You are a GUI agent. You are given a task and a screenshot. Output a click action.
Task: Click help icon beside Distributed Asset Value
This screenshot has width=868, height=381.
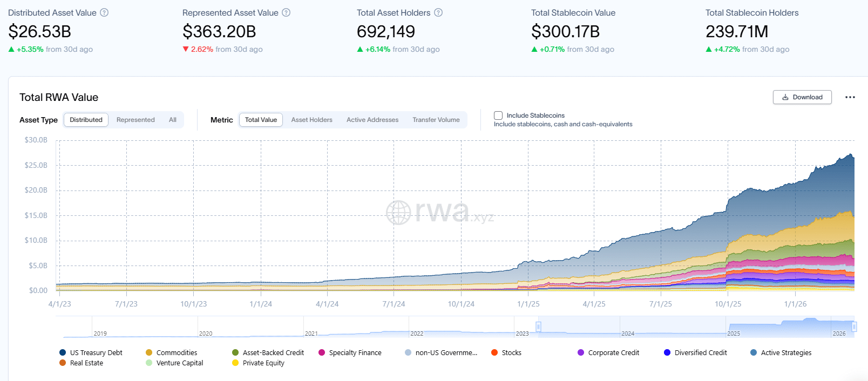(104, 12)
